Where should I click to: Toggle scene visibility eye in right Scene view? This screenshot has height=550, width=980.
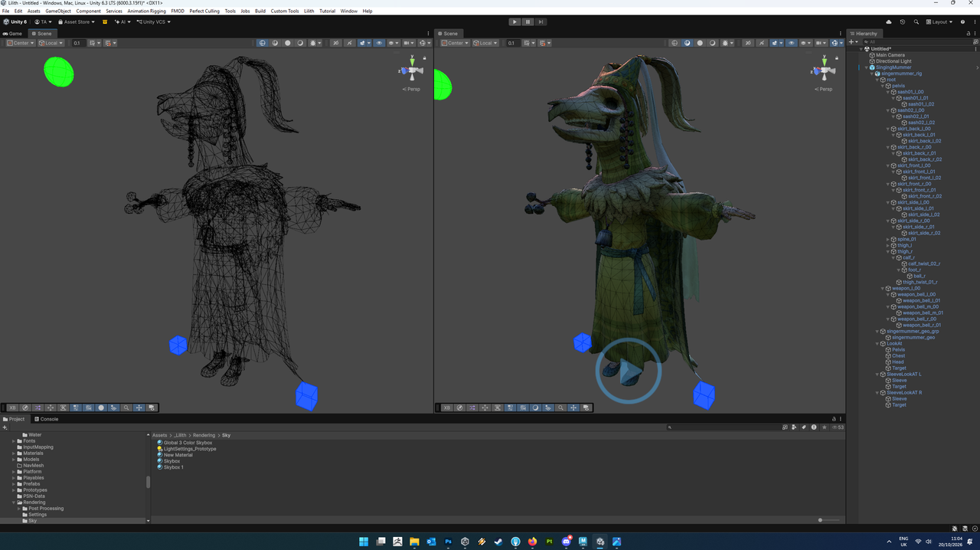tap(792, 43)
